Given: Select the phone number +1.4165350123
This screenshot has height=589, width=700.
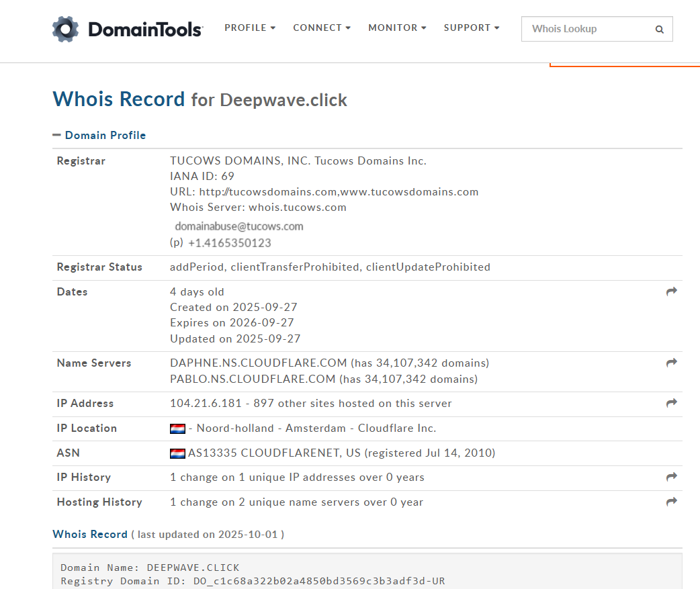Looking at the screenshot, I should click(x=230, y=242).
